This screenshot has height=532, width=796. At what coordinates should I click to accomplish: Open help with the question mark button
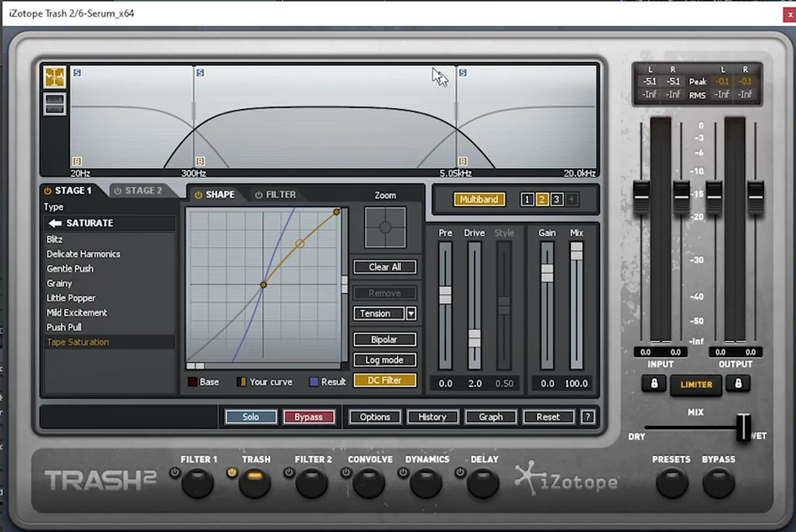(588, 417)
